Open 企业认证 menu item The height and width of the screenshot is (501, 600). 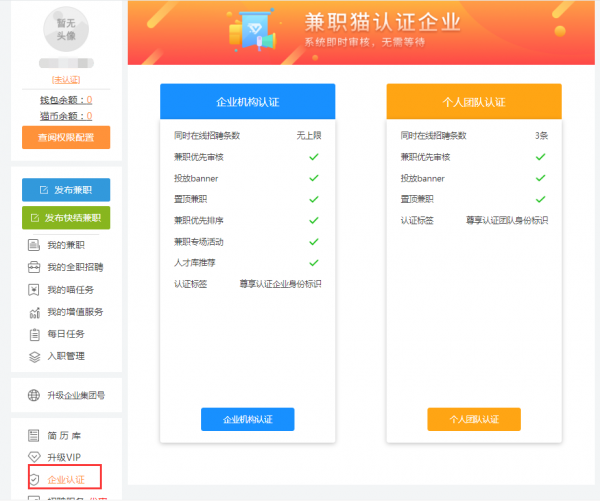(x=66, y=480)
